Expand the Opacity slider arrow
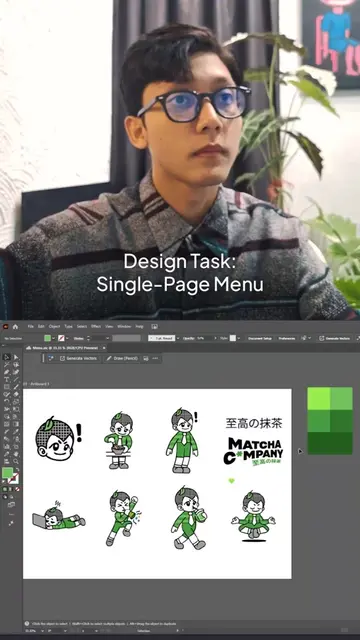Viewport: 360px width, 640px height. tap(215, 338)
